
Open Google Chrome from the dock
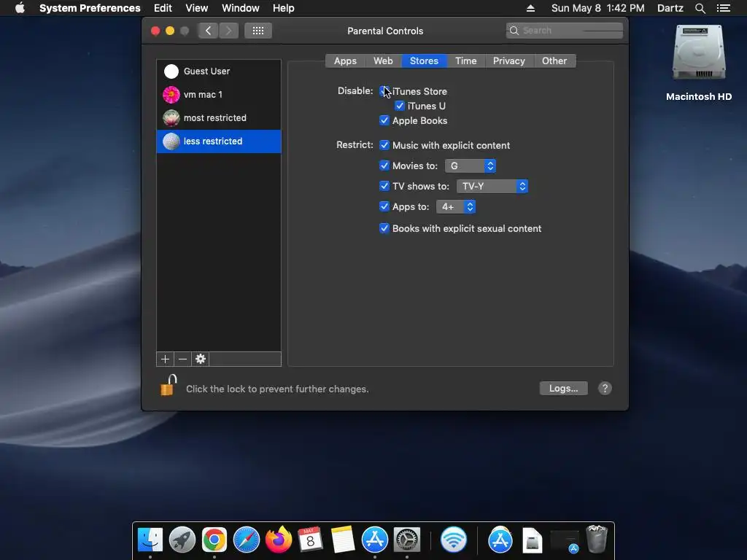tap(214, 540)
